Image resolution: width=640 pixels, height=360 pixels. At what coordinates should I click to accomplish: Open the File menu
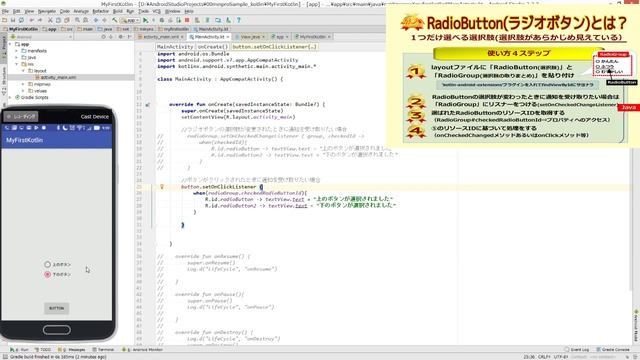click(5, 11)
